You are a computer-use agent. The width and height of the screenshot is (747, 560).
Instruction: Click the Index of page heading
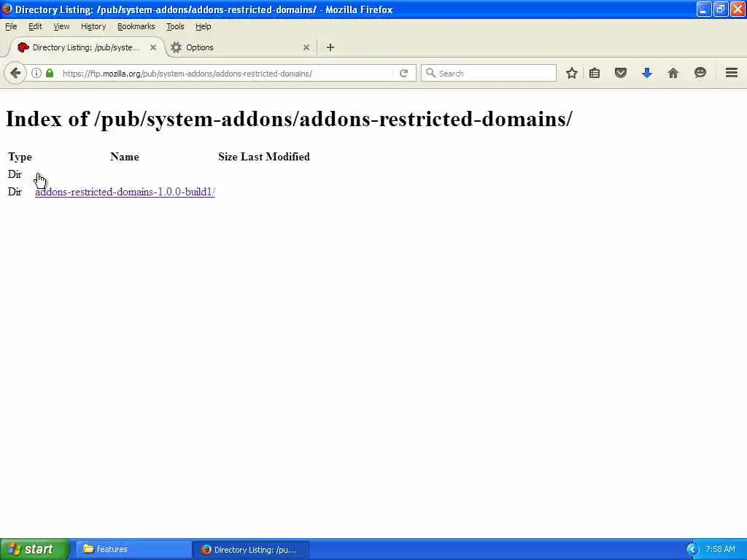coord(289,119)
